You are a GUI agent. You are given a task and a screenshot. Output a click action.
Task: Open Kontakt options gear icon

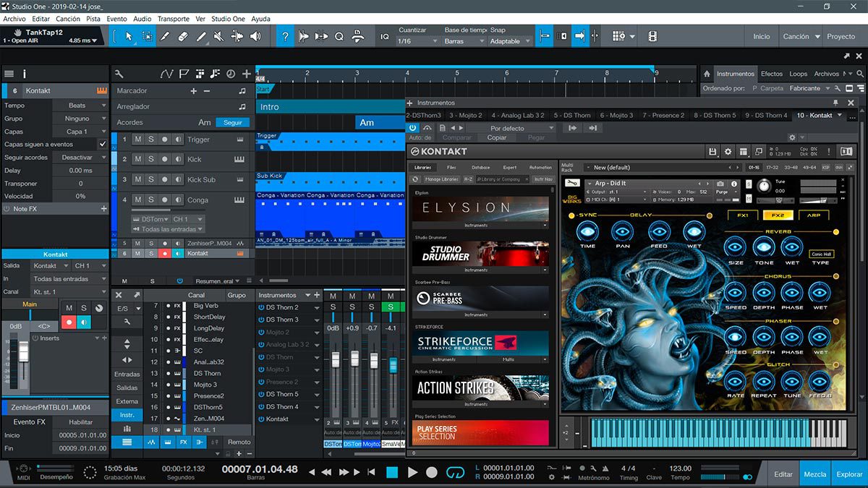click(x=728, y=151)
